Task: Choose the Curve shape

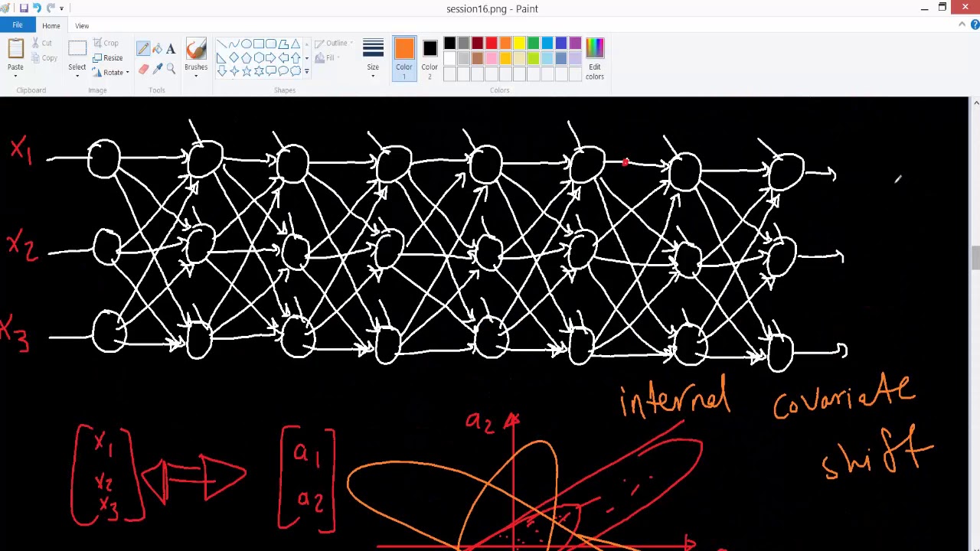Action: tap(234, 44)
